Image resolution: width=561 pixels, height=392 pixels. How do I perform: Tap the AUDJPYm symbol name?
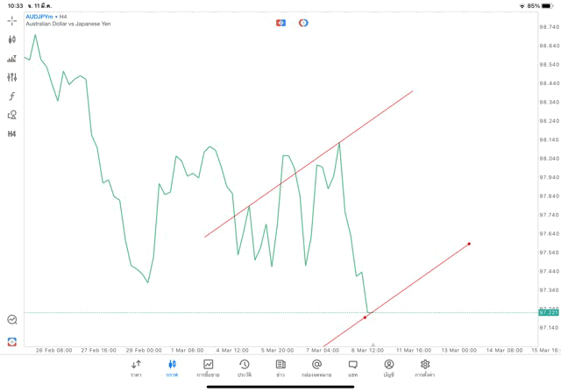39,16
